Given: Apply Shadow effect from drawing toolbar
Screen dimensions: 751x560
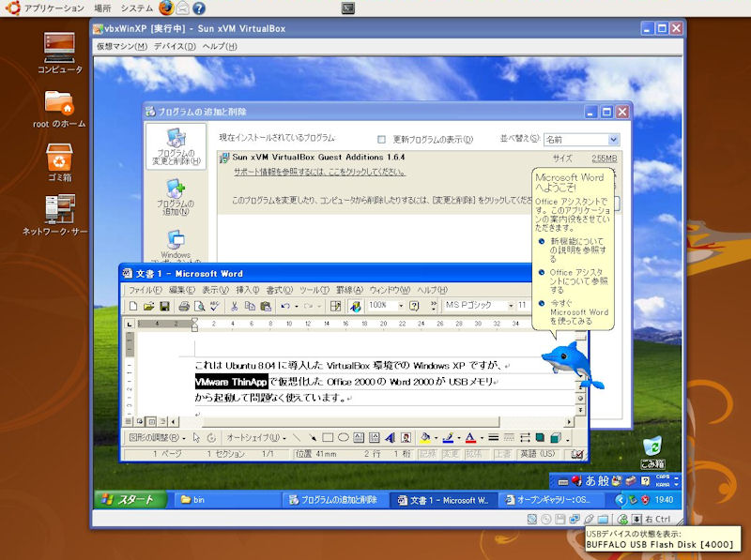Looking at the screenshot, I should point(541,437).
